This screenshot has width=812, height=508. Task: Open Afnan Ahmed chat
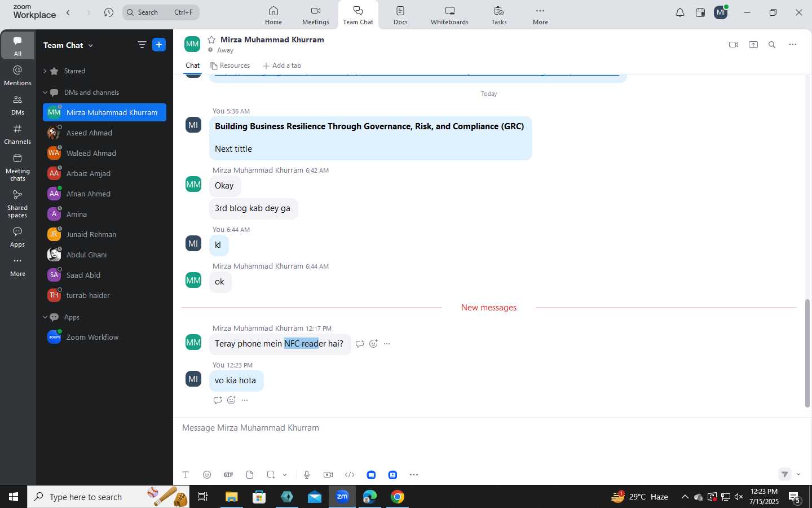[104, 194]
